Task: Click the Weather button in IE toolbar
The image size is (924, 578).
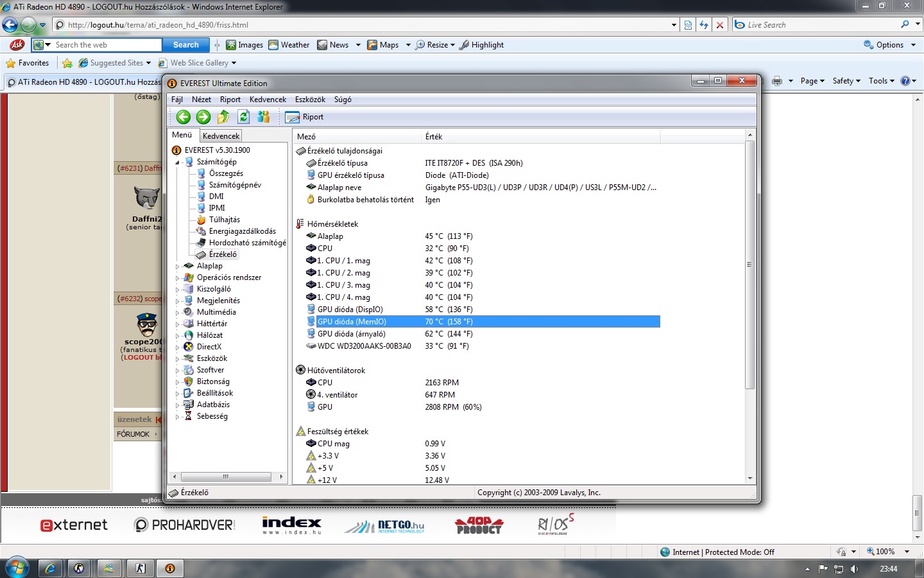Action: click(289, 45)
